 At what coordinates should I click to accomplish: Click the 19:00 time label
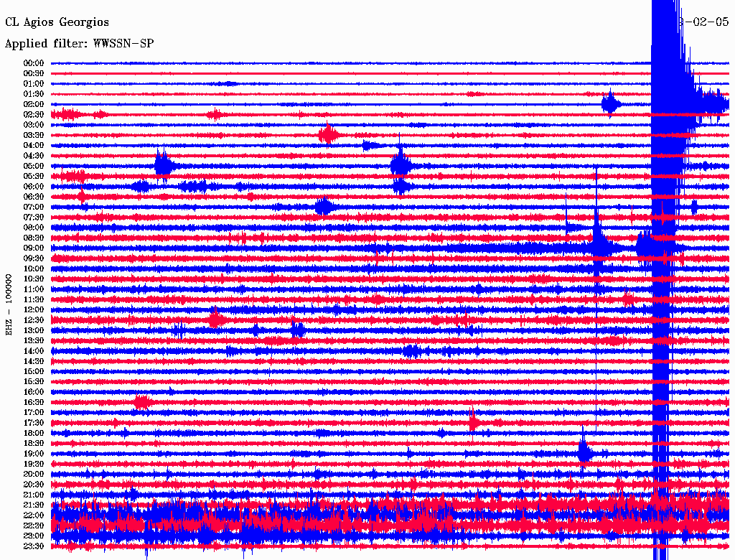pos(34,454)
